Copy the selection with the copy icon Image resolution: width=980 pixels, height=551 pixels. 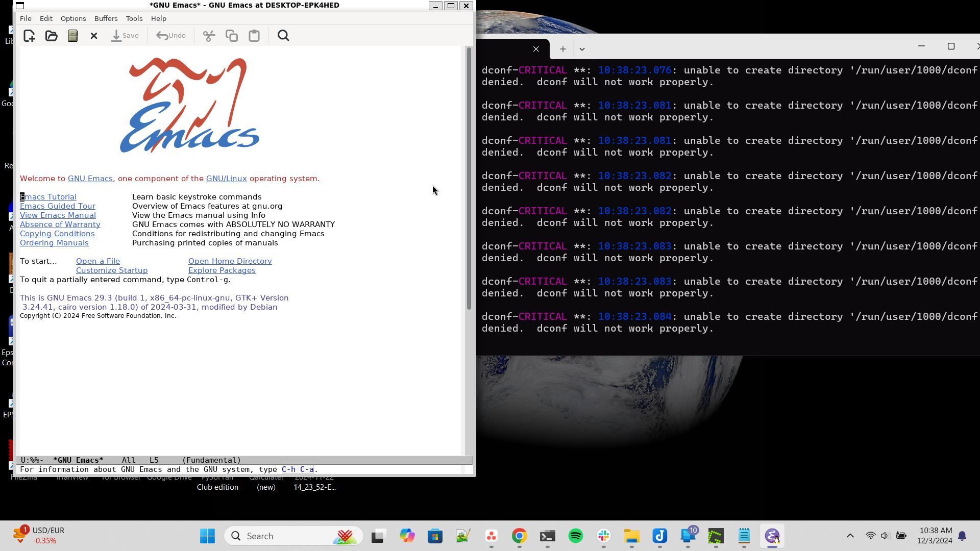coord(231,35)
